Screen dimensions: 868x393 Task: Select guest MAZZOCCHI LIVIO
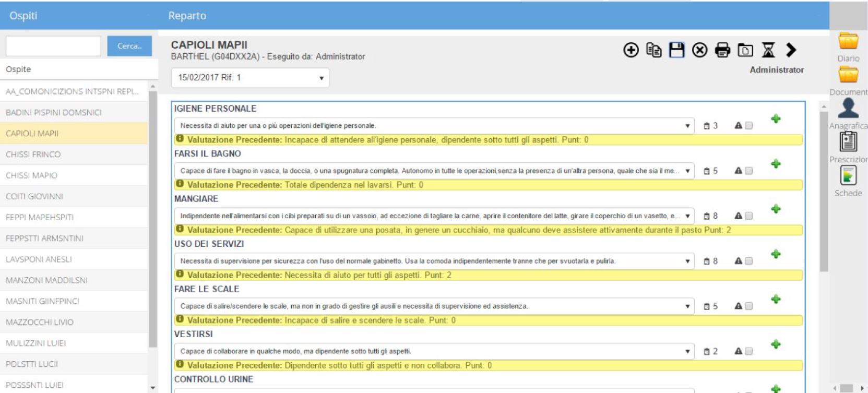[74, 322]
